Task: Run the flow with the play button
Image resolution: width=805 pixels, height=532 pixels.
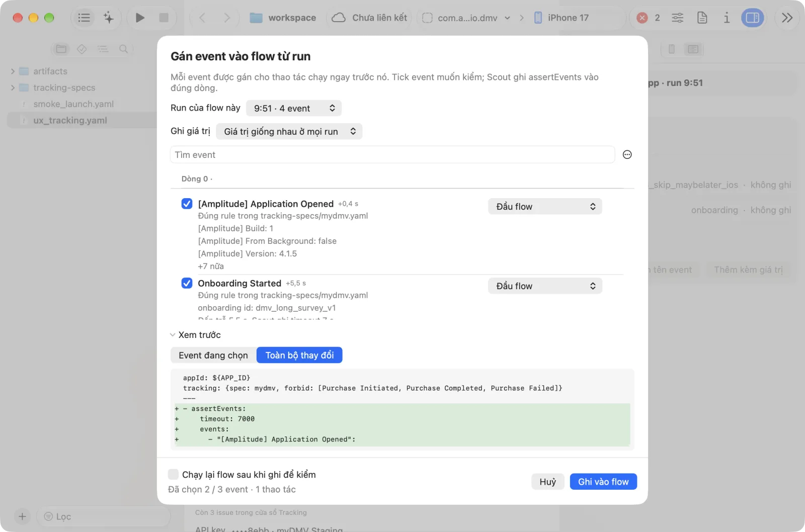Action: [140, 18]
